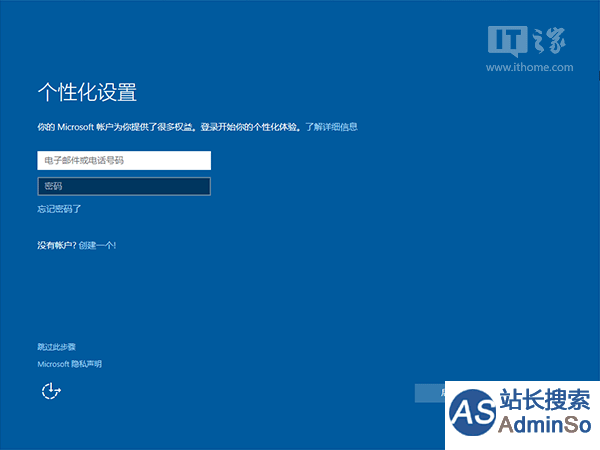
Task: Open the Ease of Access icon
Action: (x=51, y=391)
